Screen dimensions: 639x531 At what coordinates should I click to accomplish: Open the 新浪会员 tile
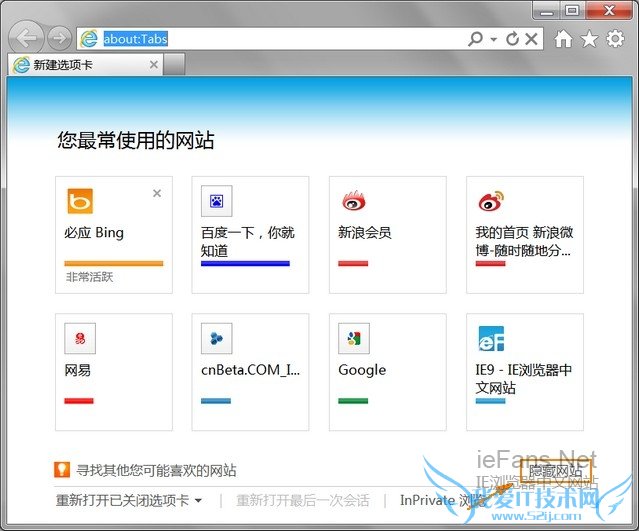[388, 235]
